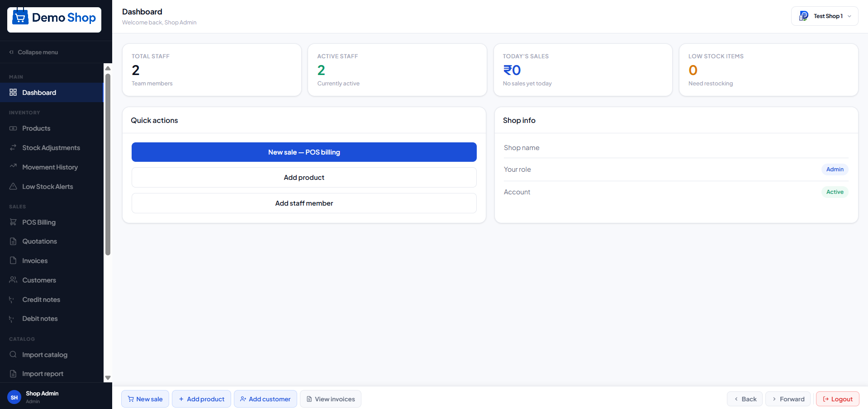
Task: Click the Active Staff card
Action: 397,70
